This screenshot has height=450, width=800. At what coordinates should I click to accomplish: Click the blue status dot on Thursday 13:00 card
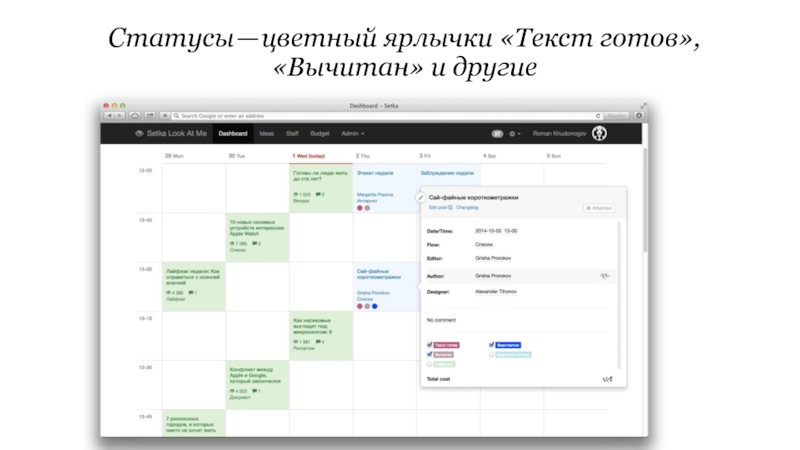click(374, 306)
